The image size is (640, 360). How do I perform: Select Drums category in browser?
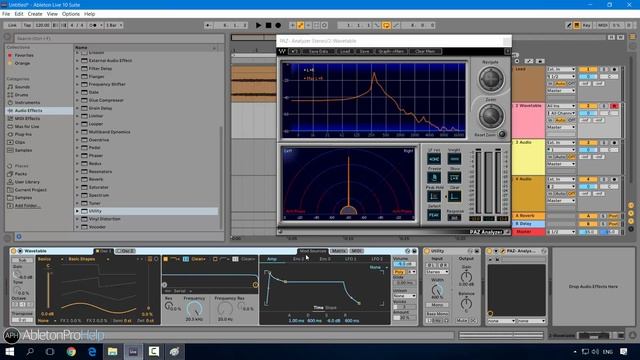(21, 95)
